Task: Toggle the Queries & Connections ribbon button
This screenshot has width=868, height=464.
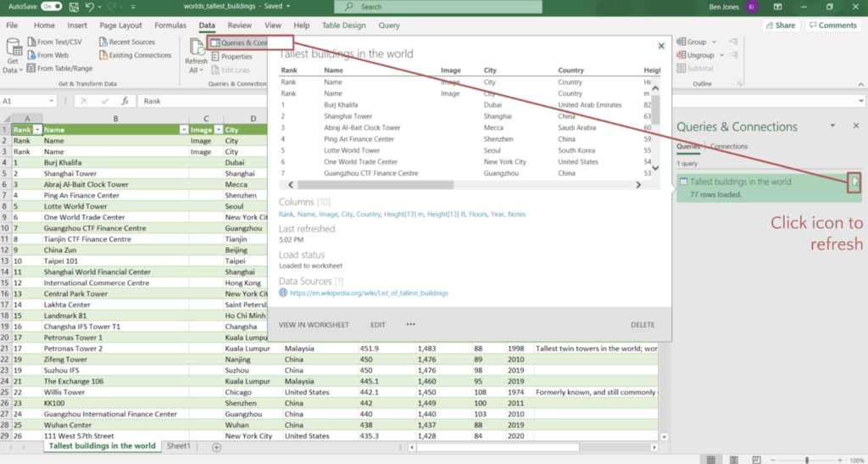Action: pos(238,42)
